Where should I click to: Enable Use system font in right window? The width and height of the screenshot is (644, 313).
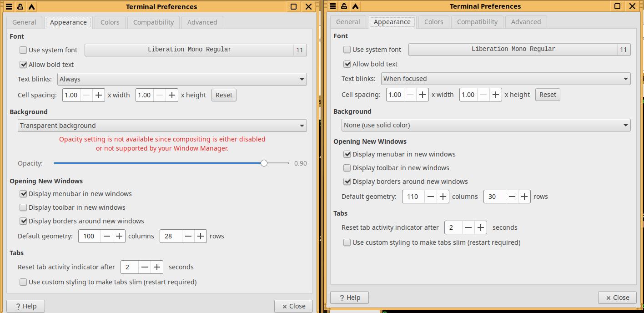pyautogui.click(x=347, y=50)
